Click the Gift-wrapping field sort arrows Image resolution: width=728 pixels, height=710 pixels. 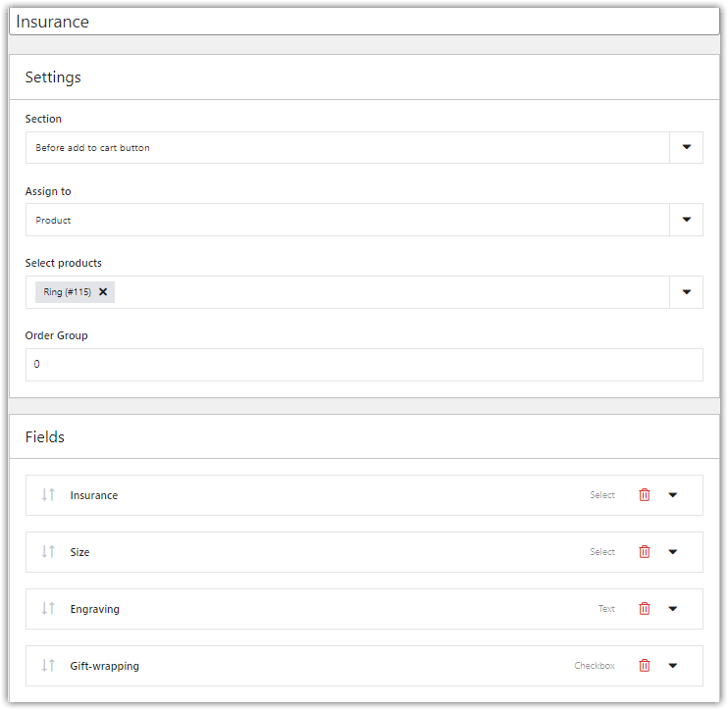tap(48, 666)
